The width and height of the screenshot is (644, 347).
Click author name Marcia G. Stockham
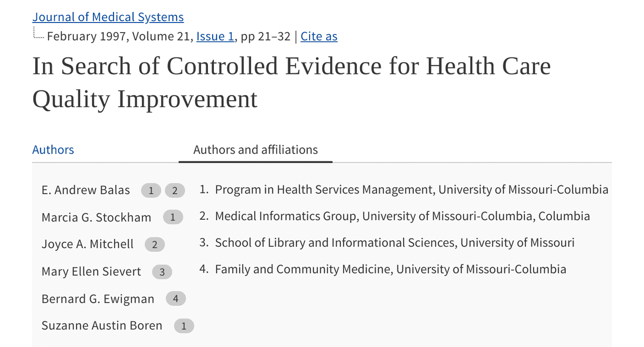96,217
